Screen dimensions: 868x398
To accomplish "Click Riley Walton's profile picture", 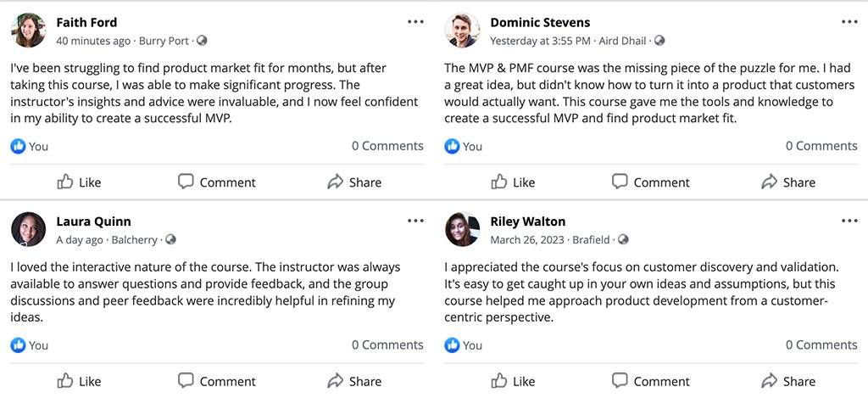I will point(462,229).
